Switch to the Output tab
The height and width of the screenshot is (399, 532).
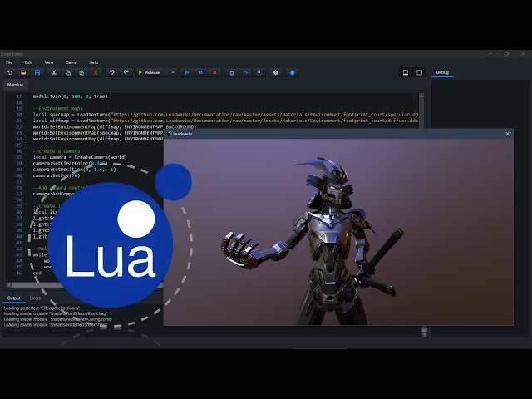[x=14, y=298]
